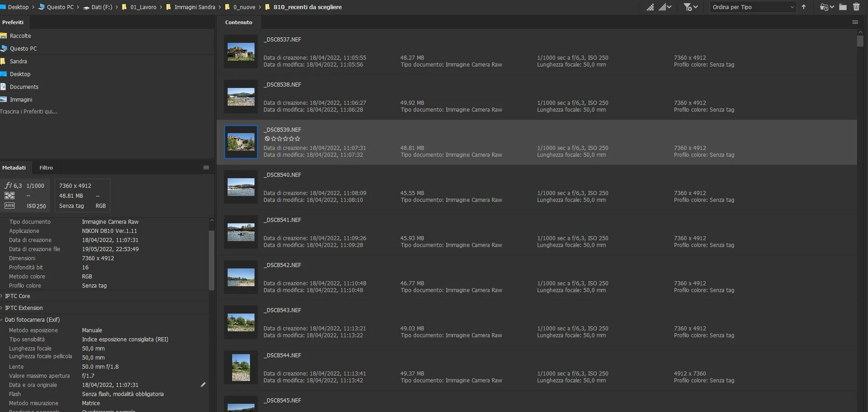Click the reject icon under _DSC8539.NEF

pyautogui.click(x=267, y=139)
